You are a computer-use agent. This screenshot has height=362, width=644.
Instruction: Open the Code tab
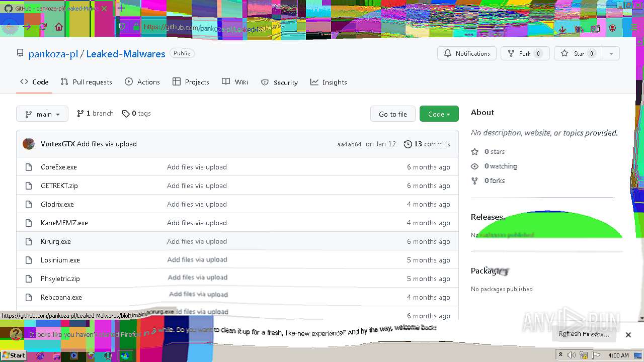coord(34,82)
